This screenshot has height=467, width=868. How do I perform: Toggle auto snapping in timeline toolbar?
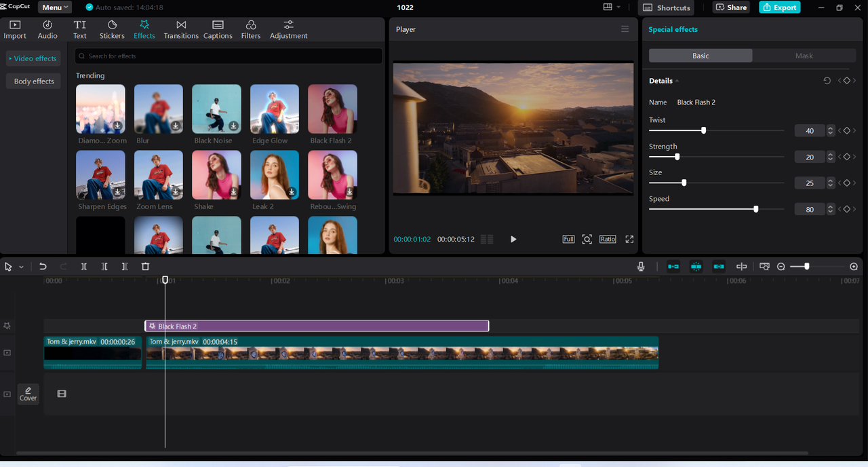696,267
